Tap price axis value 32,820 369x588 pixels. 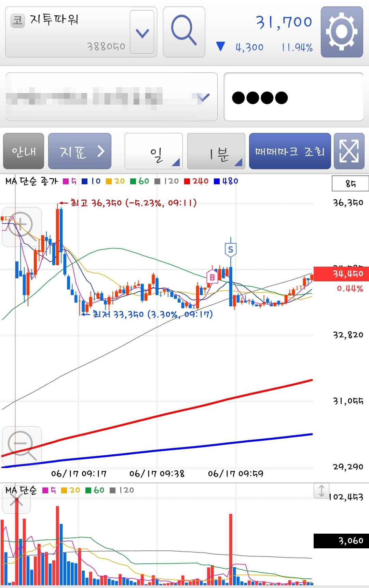tap(348, 335)
